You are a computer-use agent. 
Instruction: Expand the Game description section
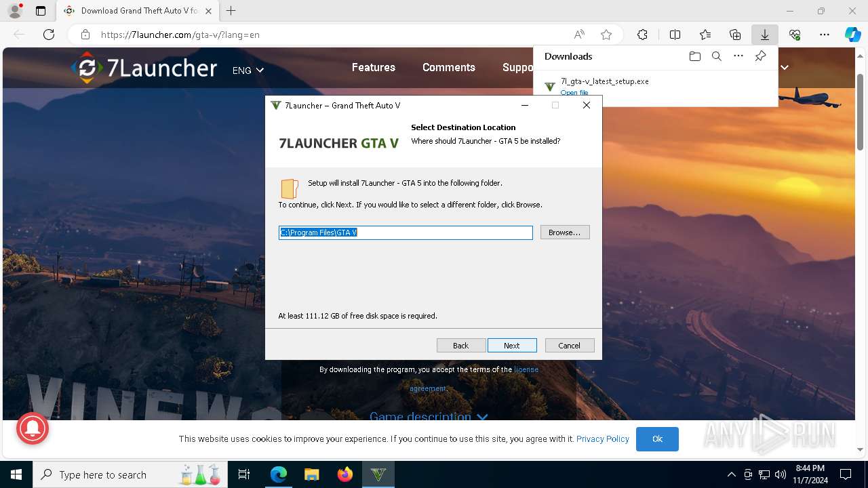(x=429, y=415)
